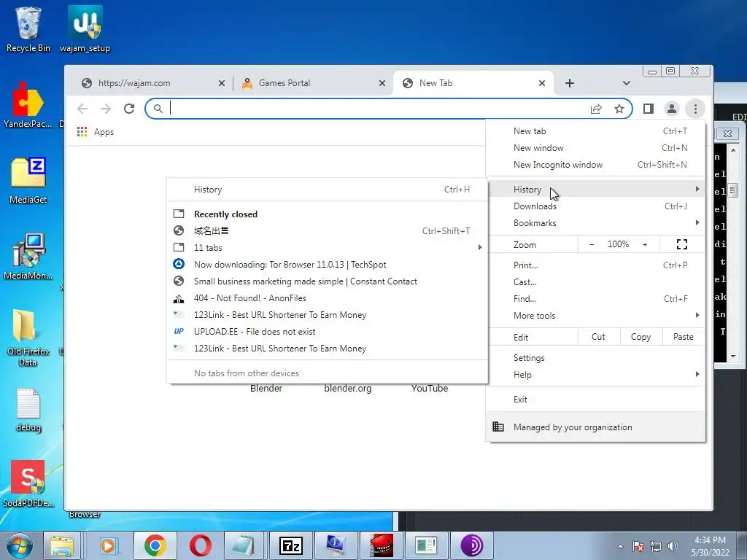
Task: Expand the tab search dropdown arrow
Action: click(627, 83)
